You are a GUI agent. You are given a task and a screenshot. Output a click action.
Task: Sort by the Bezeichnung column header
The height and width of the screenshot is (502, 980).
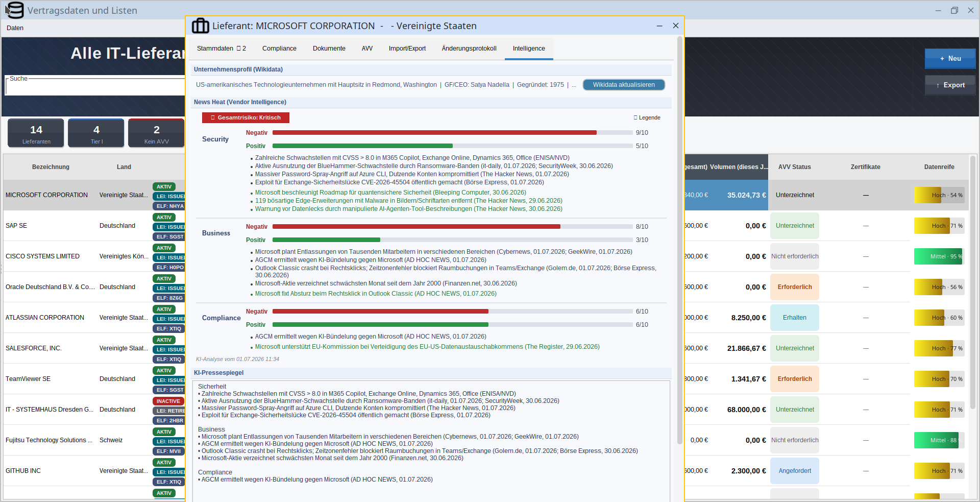51,167
